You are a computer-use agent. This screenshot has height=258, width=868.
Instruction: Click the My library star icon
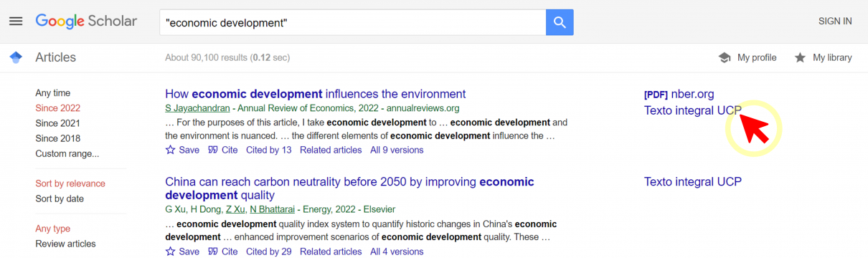[x=800, y=58]
